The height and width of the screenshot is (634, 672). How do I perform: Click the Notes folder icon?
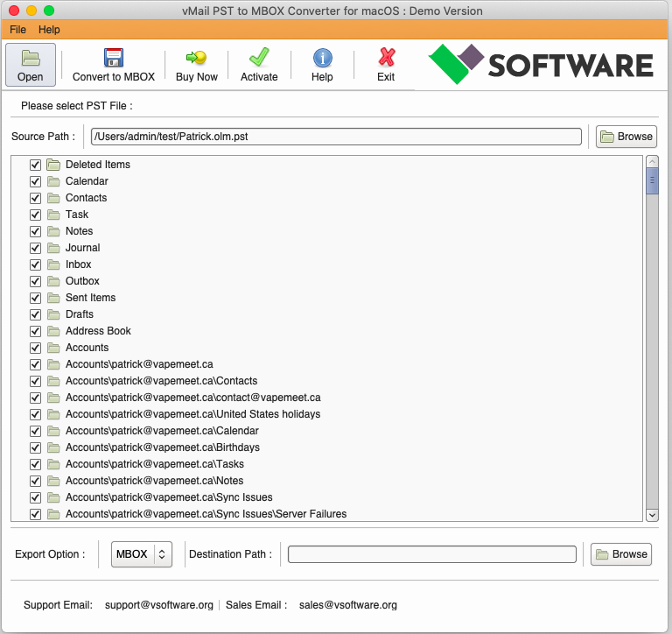click(x=53, y=231)
